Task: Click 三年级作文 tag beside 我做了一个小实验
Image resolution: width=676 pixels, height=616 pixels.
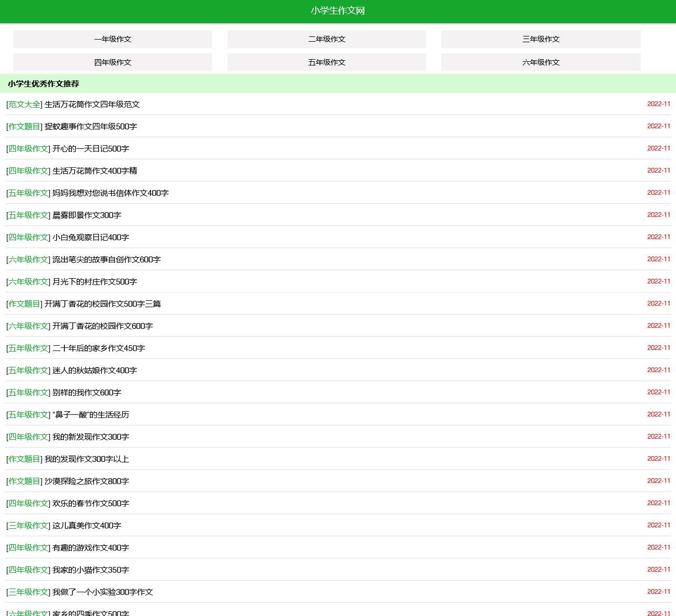Action: coord(29,592)
